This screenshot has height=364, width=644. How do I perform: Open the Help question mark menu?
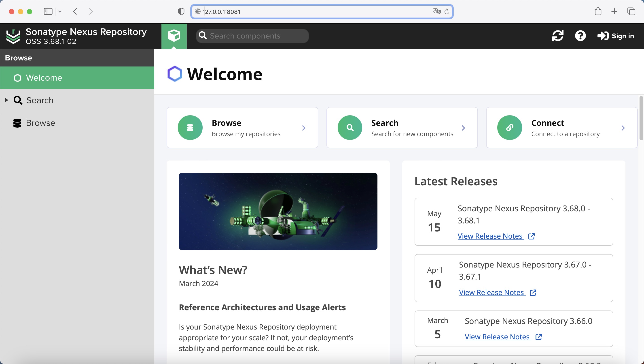coord(580,36)
